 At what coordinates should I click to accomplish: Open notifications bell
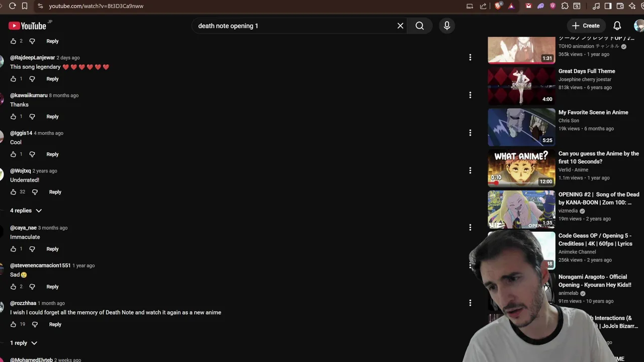pos(617,26)
